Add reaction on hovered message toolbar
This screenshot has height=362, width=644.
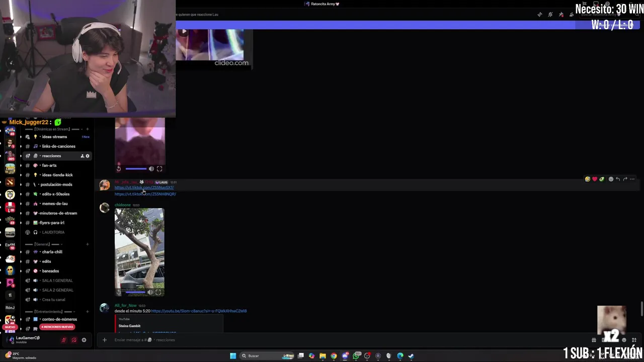coord(611,179)
